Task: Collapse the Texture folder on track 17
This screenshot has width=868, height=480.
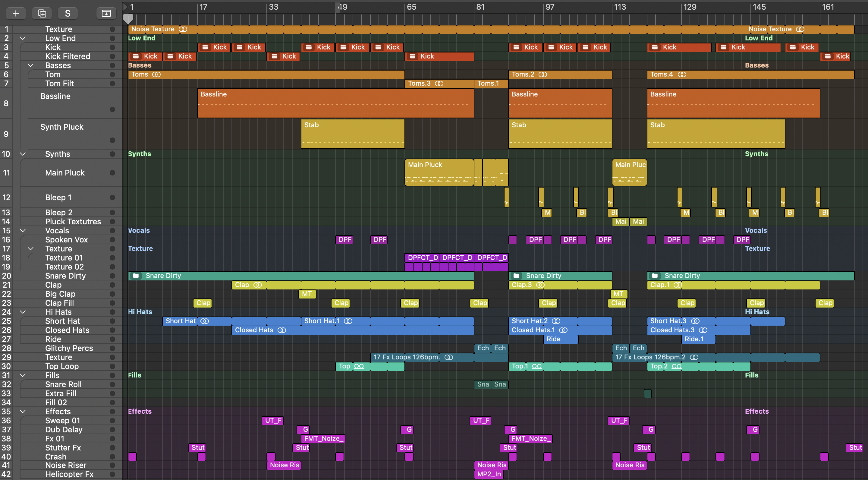Action: pos(31,249)
